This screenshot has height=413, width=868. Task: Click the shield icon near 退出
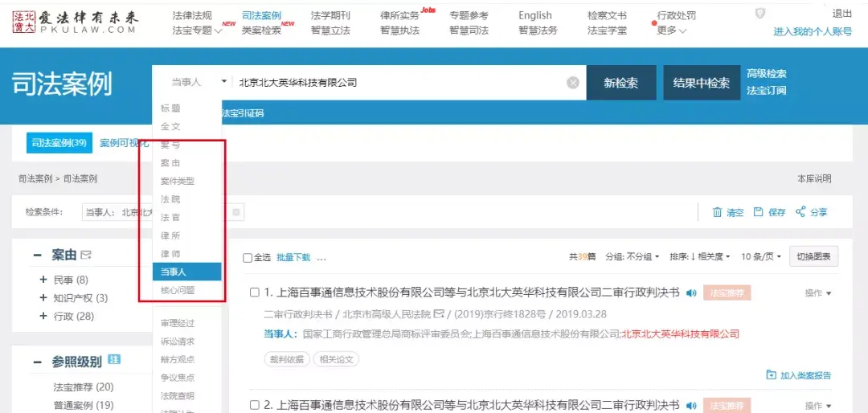pyautogui.click(x=760, y=14)
